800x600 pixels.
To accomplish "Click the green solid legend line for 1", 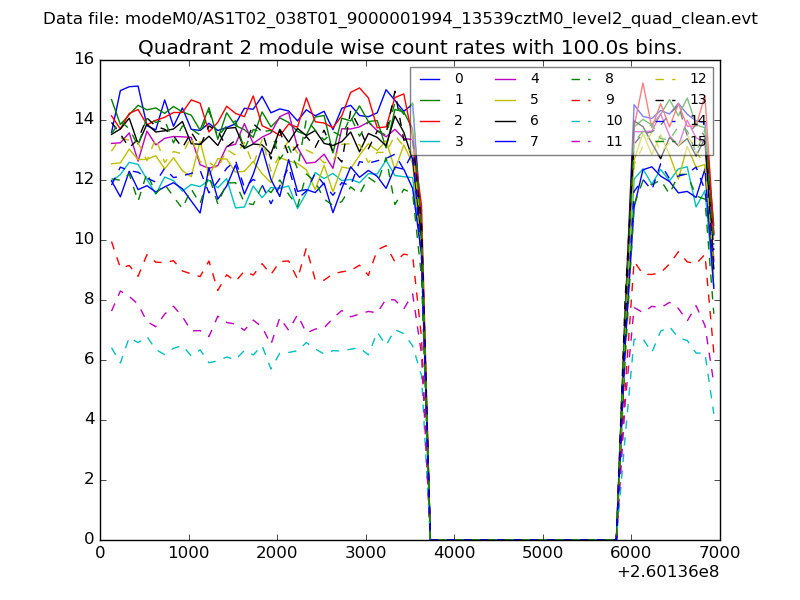I will click(431, 99).
